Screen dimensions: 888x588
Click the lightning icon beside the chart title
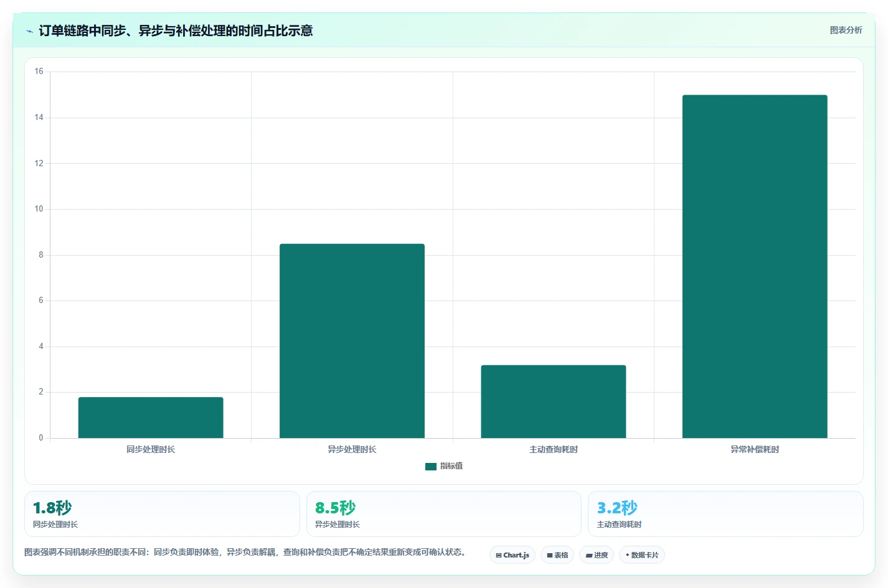(29, 31)
